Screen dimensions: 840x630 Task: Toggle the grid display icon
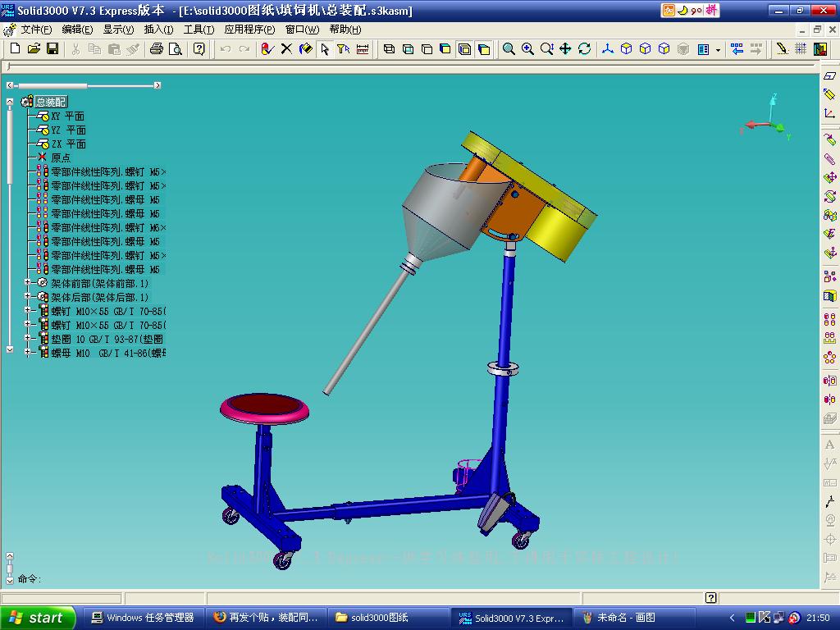[801, 48]
